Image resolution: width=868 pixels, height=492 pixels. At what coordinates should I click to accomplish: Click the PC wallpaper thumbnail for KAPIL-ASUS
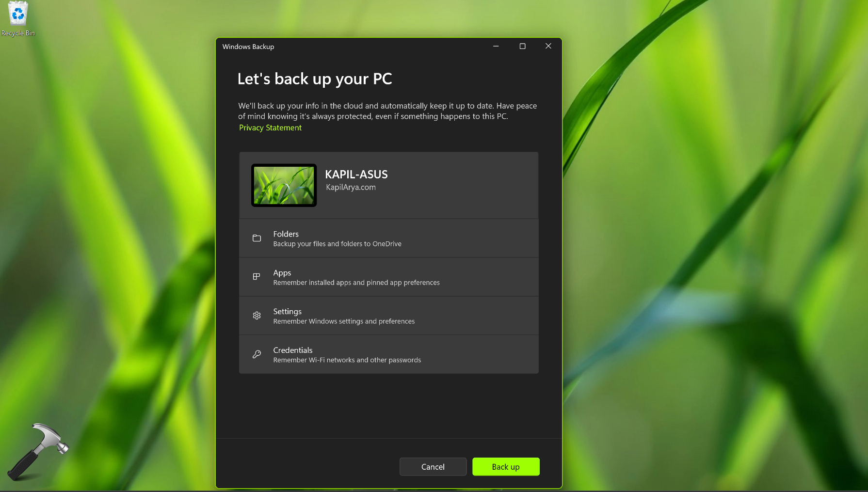coord(284,185)
